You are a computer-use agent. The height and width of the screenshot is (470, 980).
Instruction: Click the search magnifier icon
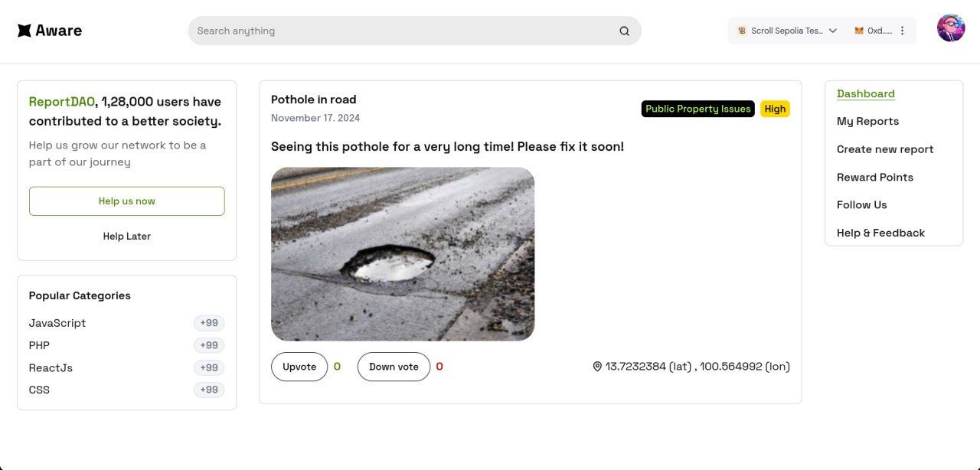click(x=624, y=31)
